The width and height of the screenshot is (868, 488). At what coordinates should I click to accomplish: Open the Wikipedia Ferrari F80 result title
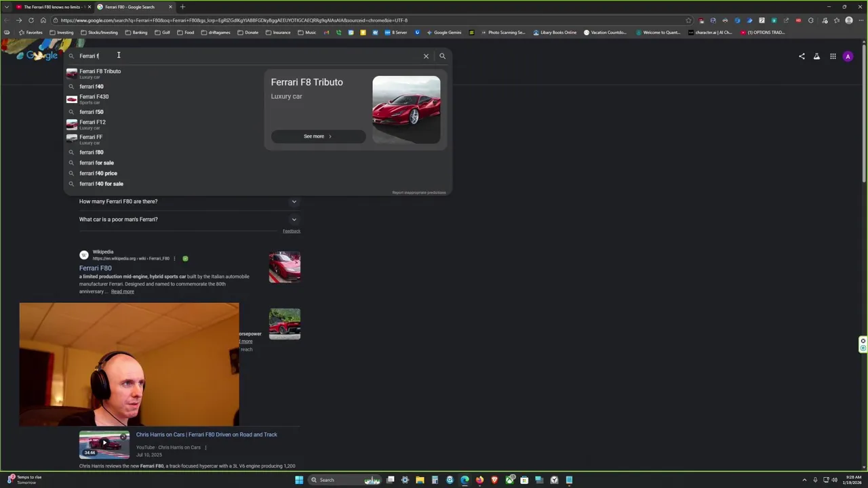[95, 268]
